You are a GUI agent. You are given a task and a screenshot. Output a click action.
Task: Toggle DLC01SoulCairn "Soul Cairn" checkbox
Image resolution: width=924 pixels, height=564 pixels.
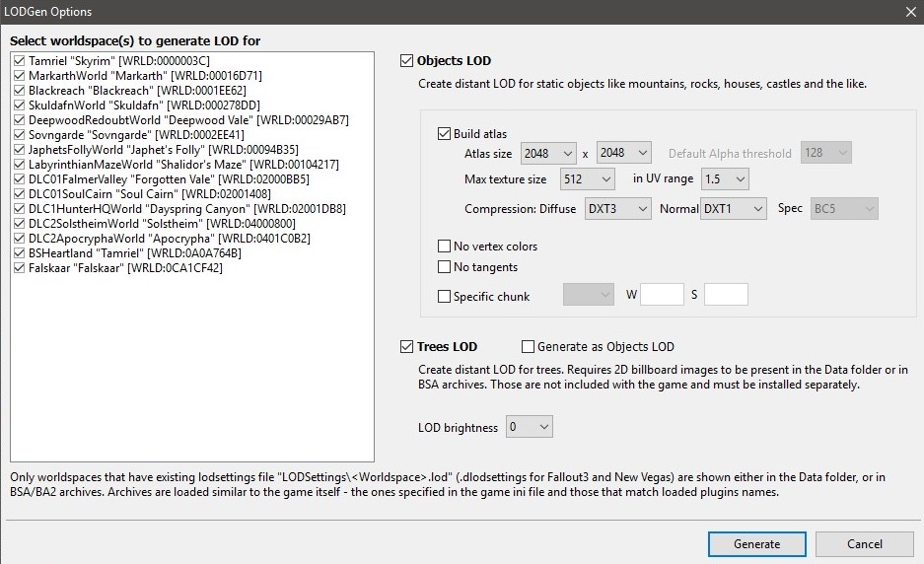pos(19,194)
